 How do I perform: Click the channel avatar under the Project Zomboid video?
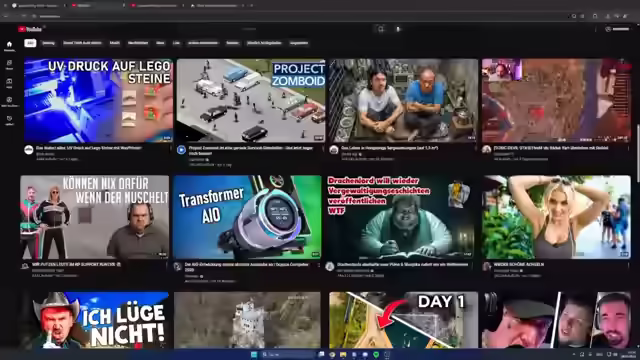[x=181, y=150]
